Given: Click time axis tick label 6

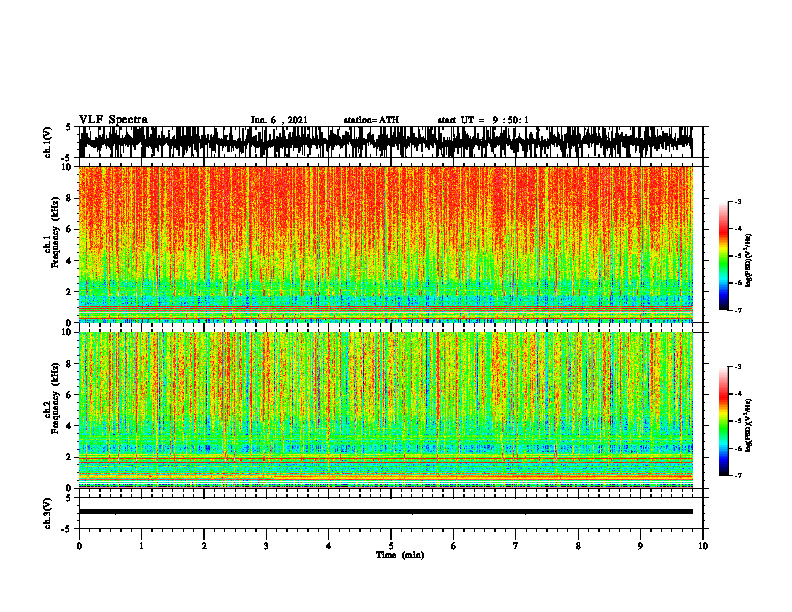Looking at the screenshot, I should (454, 546).
